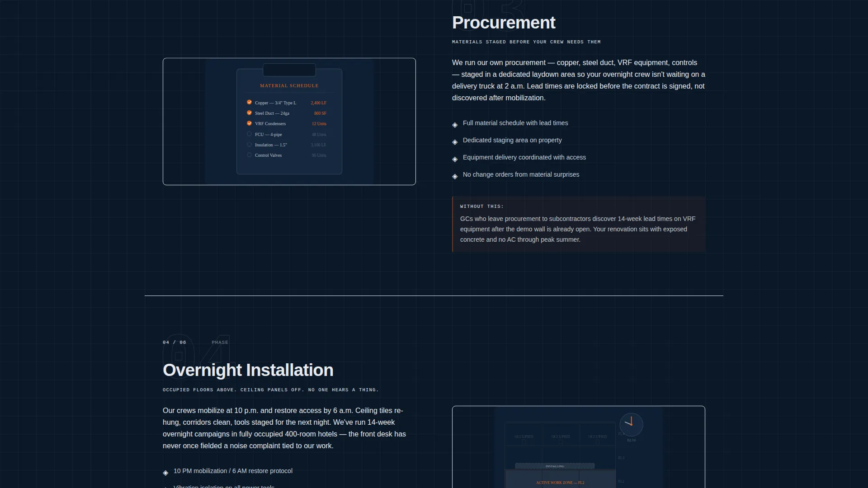The width and height of the screenshot is (868, 488).
Task: Click diamond bullet beside Full material schedule
Action: pyautogui.click(x=455, y=125)
